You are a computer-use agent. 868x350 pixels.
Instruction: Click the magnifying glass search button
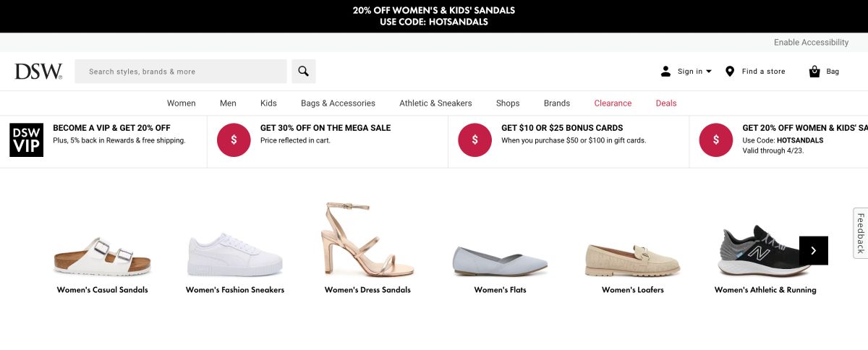[304, 71]
